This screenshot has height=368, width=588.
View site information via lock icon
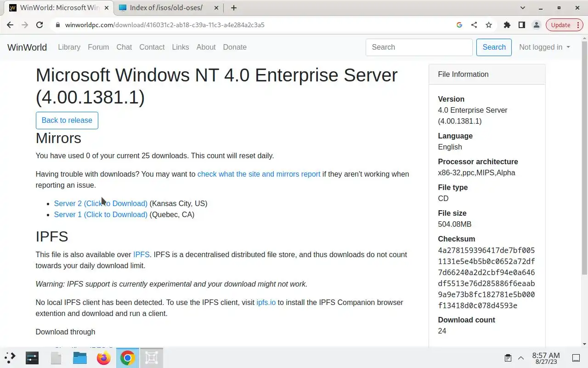[x=58, y=25]
